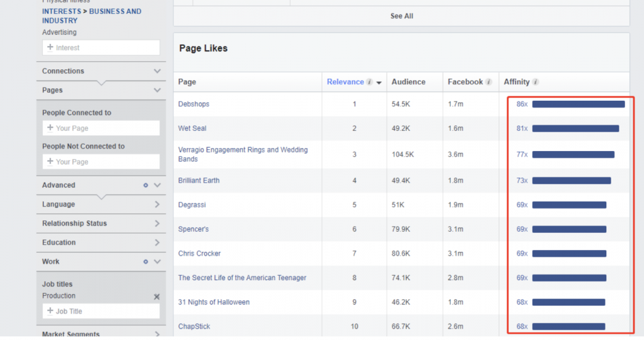This screenshot has width=644, height=340.
Task: Click the 81x affinity value
Action: (x=522, y=128)
